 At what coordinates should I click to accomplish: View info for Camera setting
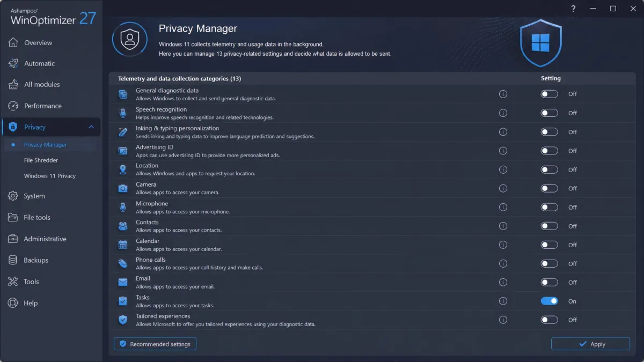(503, 188)
